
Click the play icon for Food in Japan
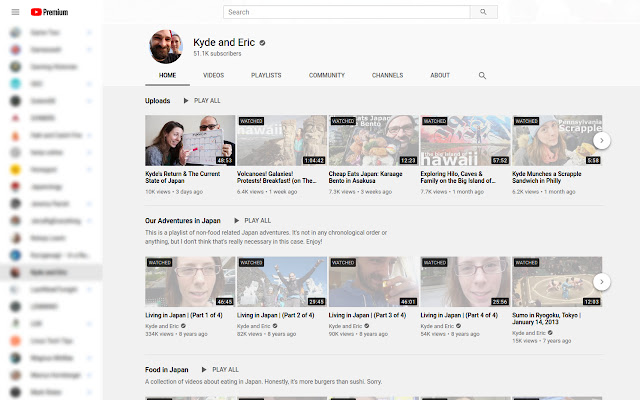click(x=204, y=369)
